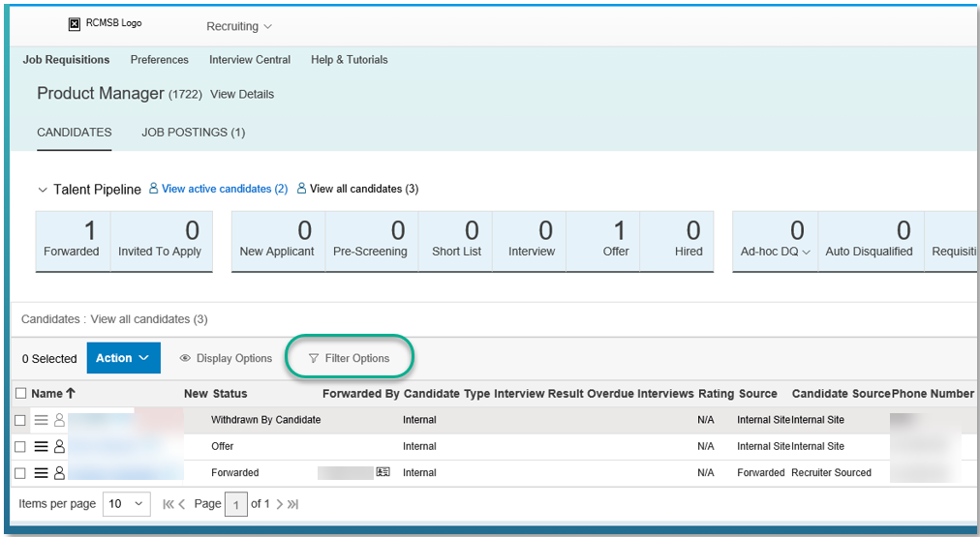Screen dimensions: 980x537
Task: Switch to the JOB POSTINGS (1) tab
Action: click(193, 133)
